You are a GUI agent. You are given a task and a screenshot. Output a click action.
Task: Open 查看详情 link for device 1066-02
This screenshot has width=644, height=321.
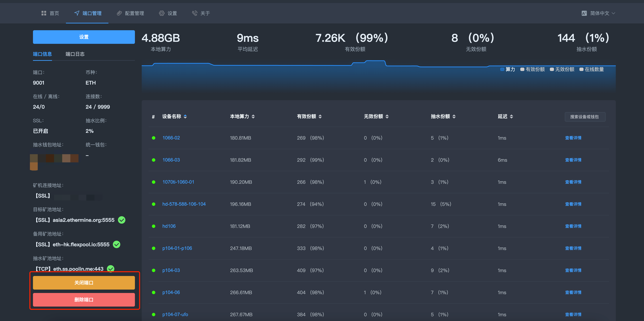[x=573, y=138]
